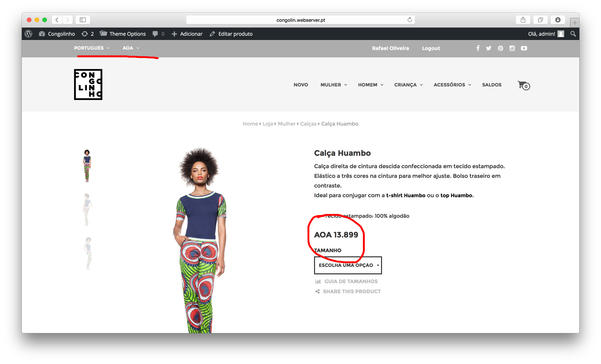
Task: Open the SALDOS menu item
Action: pos(492,85)
